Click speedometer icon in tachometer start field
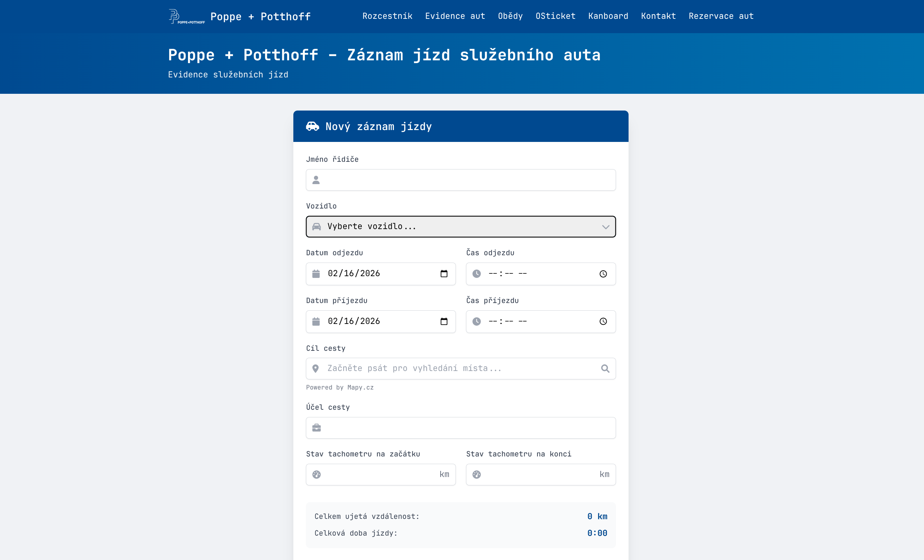The height and width of the screenshot is (560, 924). 316,475
